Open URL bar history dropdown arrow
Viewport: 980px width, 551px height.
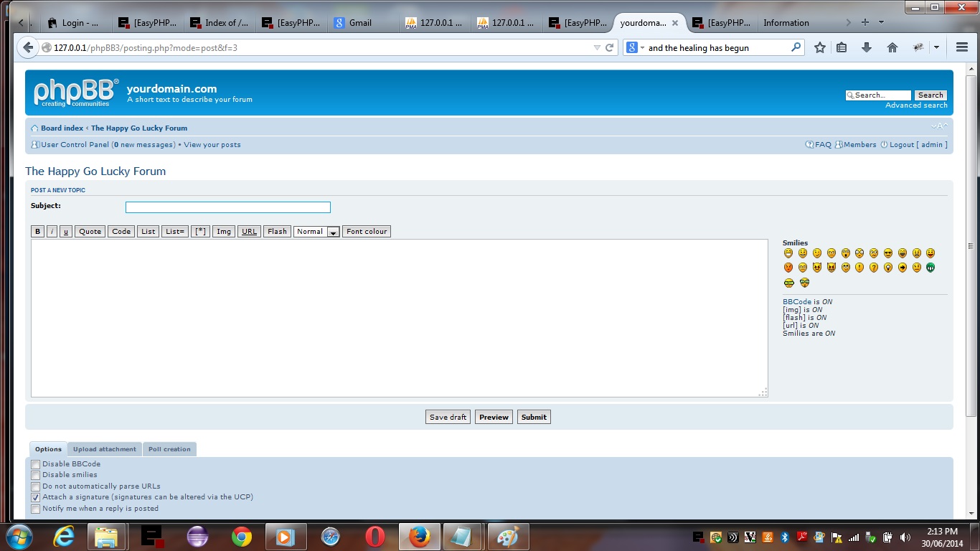pyautogui.click(x=597, y=48)
